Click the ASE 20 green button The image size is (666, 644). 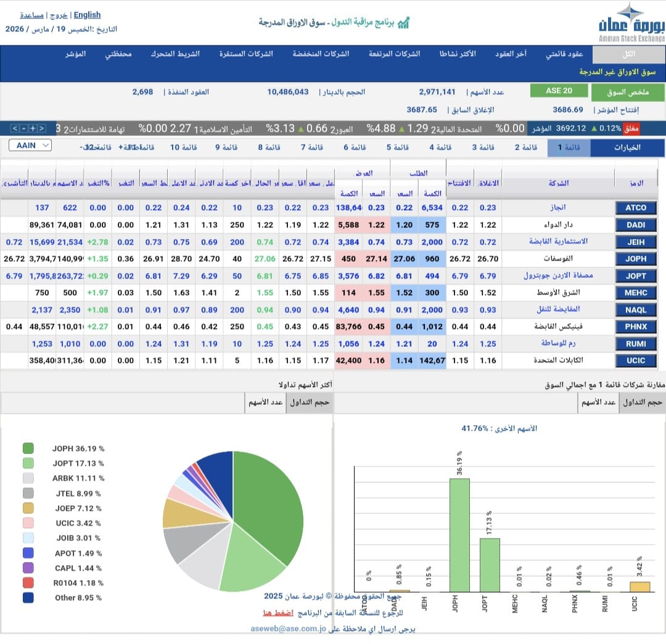click(x=559, y=91)
